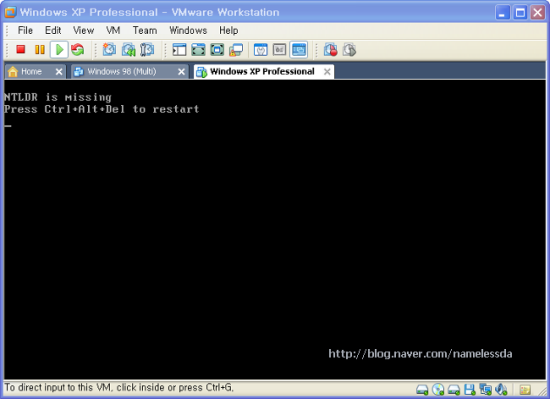The image size is (550, 399).
Task: Open the VM menu
Action: click(113, 31)
